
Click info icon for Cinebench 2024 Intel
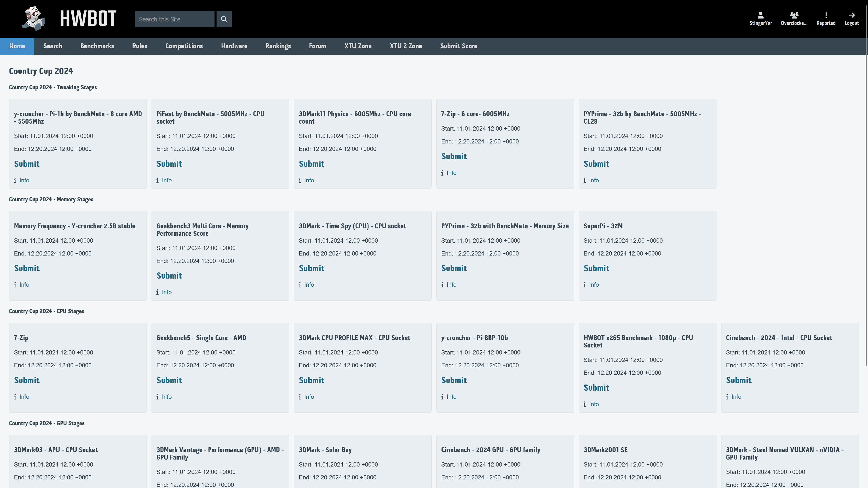pos(727,397)
